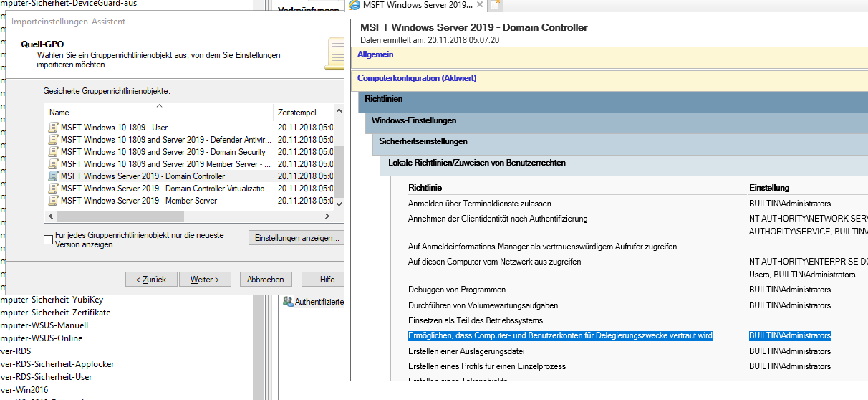
Task: Click GPO icon of Defender Antivirus backup row
Action: coord(53,140)
